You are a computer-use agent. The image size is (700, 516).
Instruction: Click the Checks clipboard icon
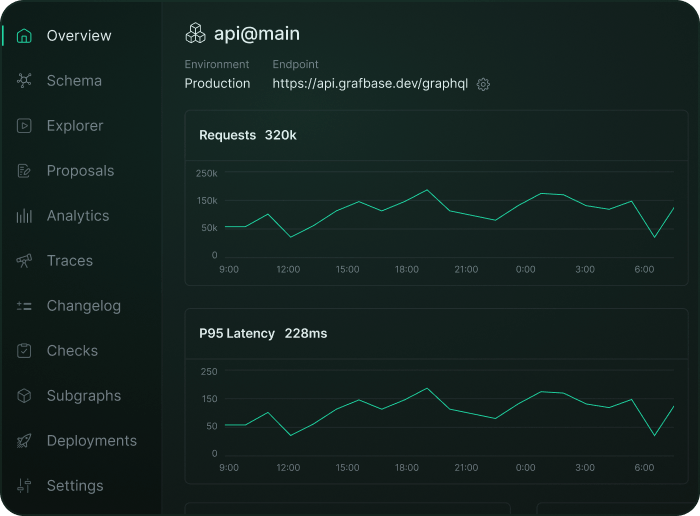pyautogui.click(x=24, y=350)
